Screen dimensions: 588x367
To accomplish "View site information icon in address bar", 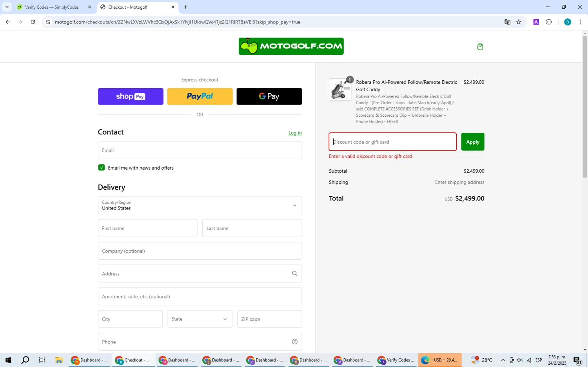I will [48, 22].
